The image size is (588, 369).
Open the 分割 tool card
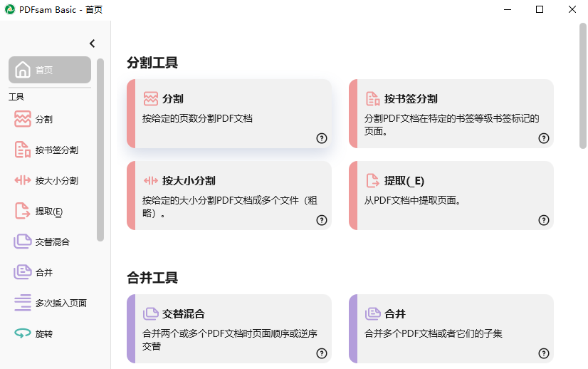click(228, 113)
